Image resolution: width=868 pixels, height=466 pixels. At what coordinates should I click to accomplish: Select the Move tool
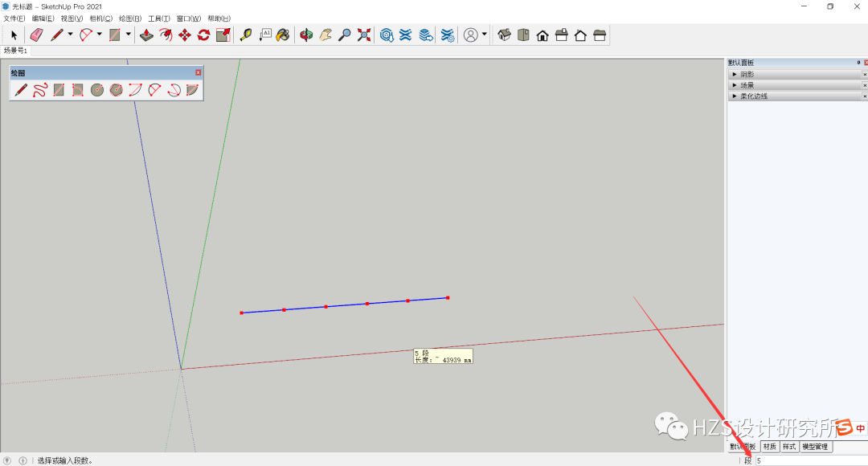183,35
